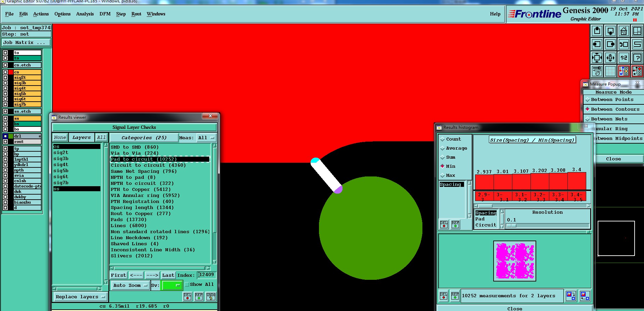Open Size(Spacing) / Min(Spacing) selector
The height and width of the screenshot is (311, 644).
[x=532, y=140]
